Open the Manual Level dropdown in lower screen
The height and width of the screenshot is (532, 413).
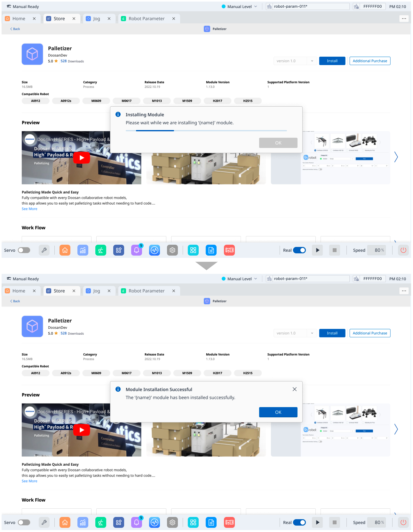(240, 279)
